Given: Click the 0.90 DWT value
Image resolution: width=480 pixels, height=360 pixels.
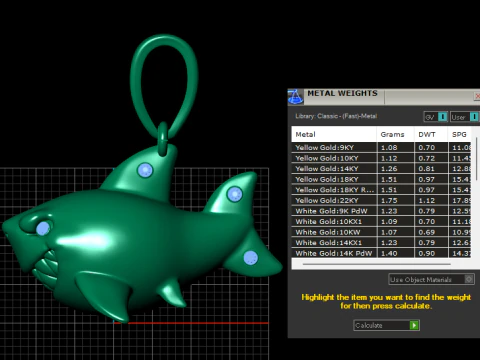Looking at the screenshot, I should 427,253.
